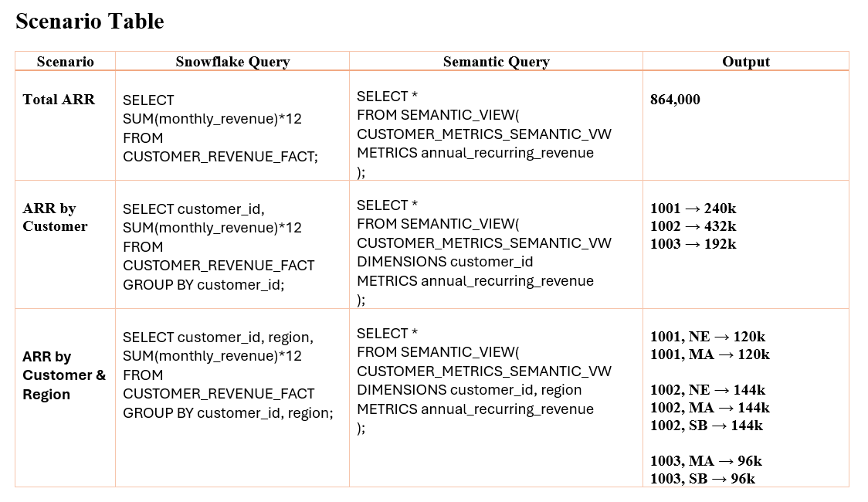Select the "1001 → 240k" output line
This screenshot has height=502, width=868.
coord(693,209)
